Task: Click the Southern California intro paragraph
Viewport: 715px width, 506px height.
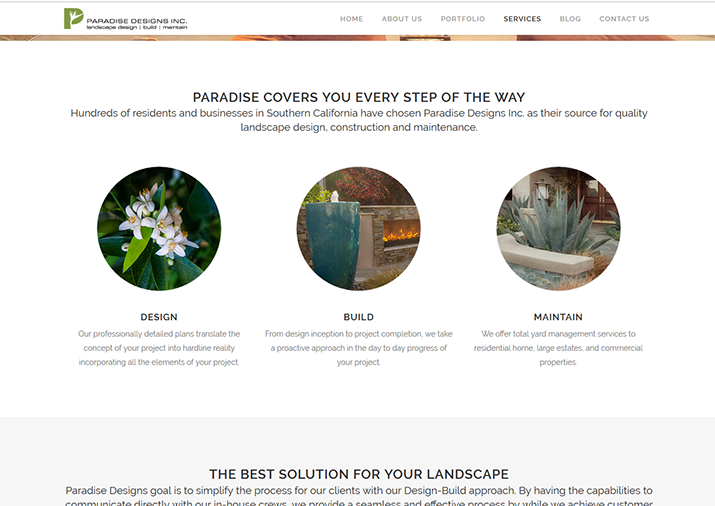Action: tap(358, 120)
